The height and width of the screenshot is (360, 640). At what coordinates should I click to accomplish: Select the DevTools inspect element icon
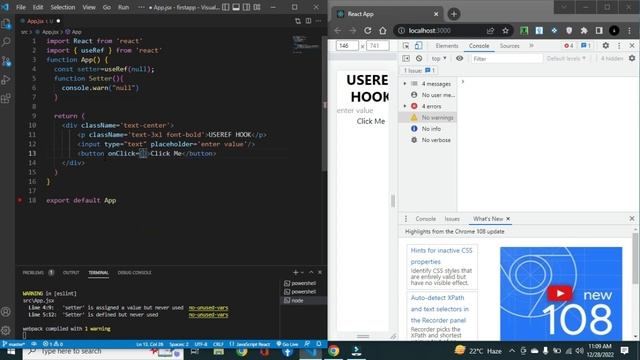point(406,46)
